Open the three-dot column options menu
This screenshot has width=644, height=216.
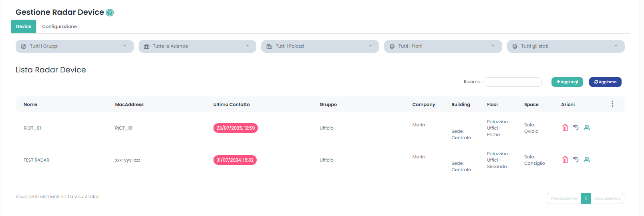point(612,104)
